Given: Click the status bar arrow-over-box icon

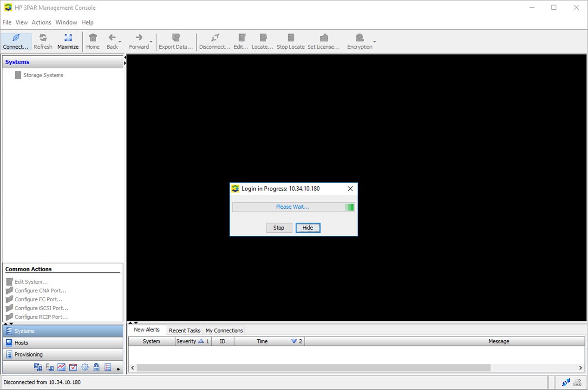Looking at the screenshot, I should tap(578, 383).
